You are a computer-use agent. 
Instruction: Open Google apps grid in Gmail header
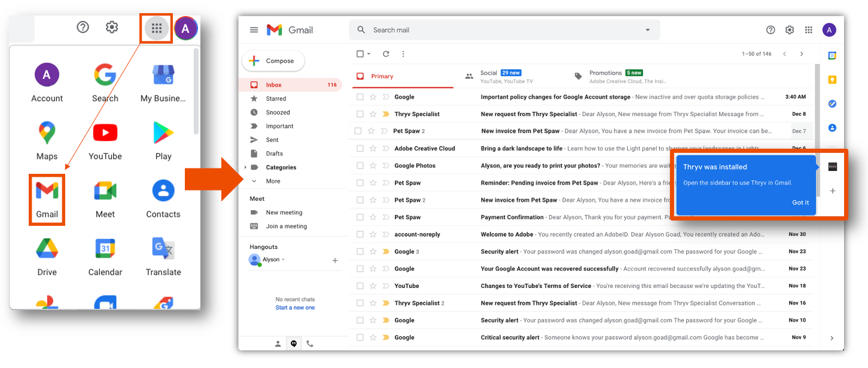[809, 30]
